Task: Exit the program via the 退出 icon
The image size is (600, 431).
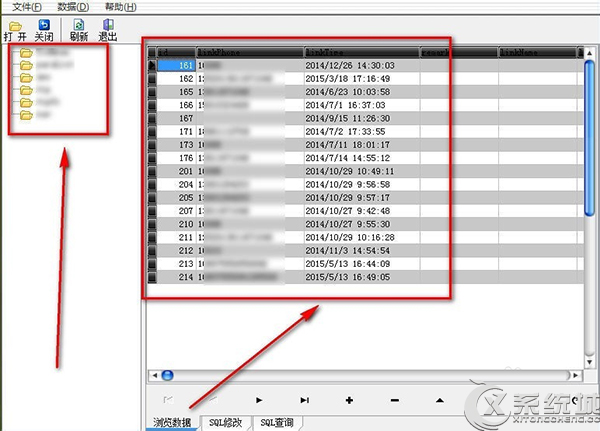Action: pos(108,31)
